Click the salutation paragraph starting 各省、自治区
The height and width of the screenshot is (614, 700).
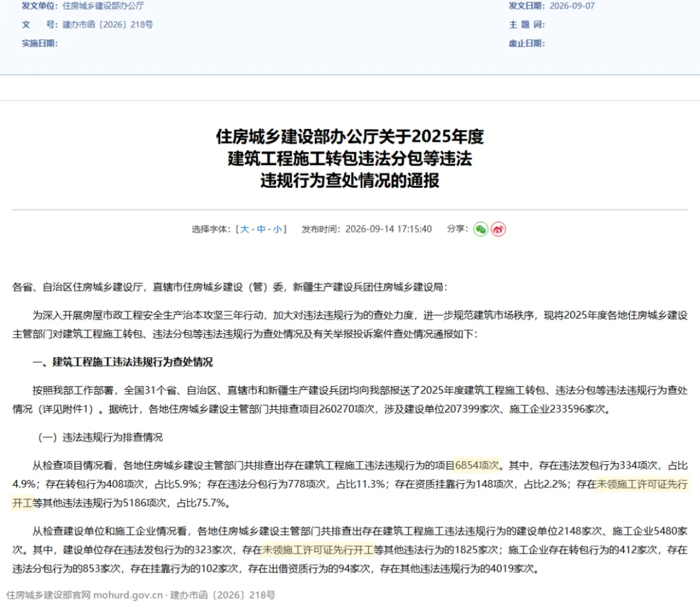point(230,287)
